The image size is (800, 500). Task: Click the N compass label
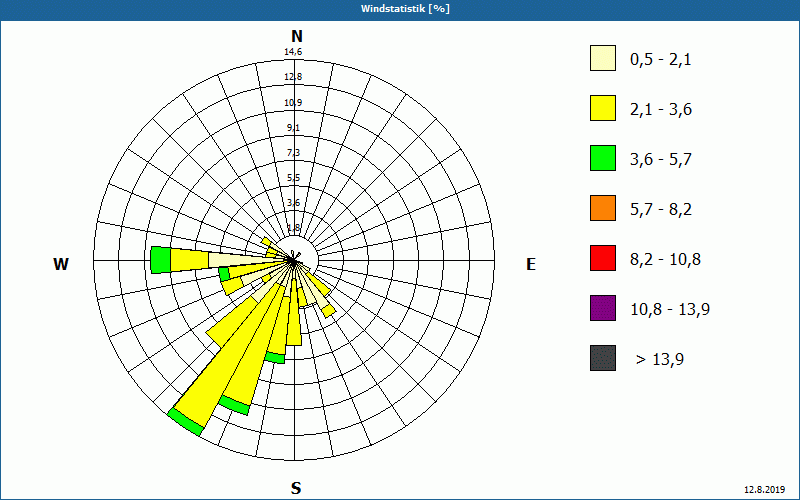297,37
